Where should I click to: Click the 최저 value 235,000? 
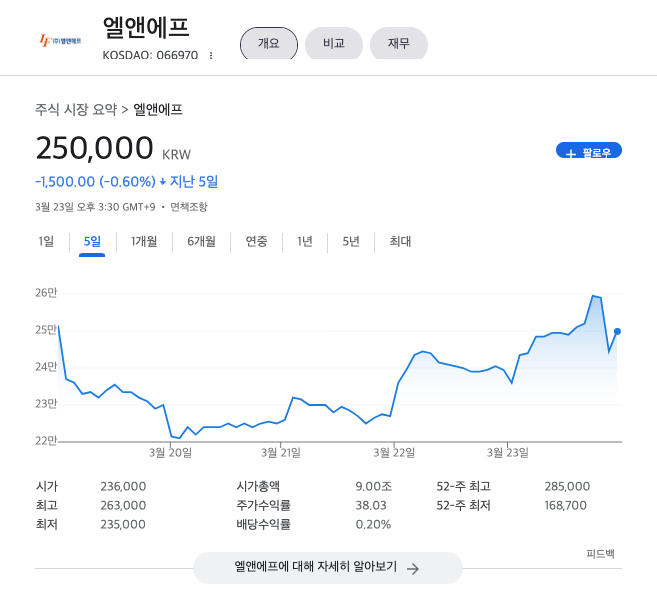click(x=123, y=524)
